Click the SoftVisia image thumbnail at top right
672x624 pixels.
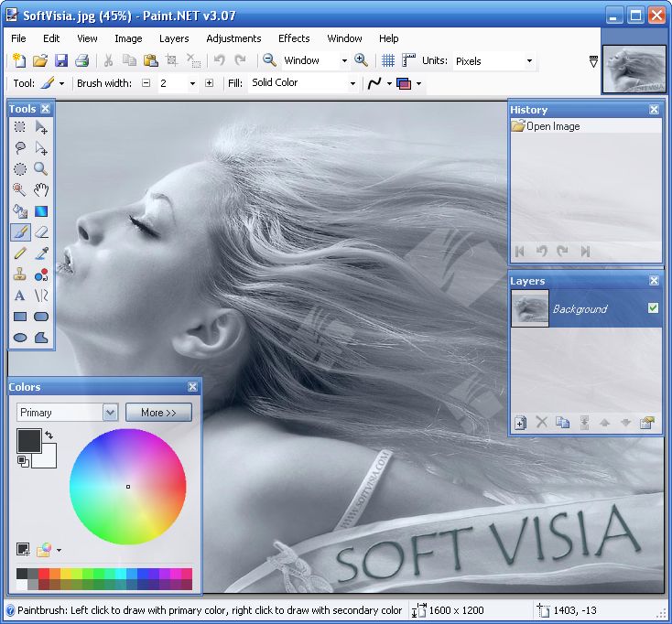coord(634,69)
